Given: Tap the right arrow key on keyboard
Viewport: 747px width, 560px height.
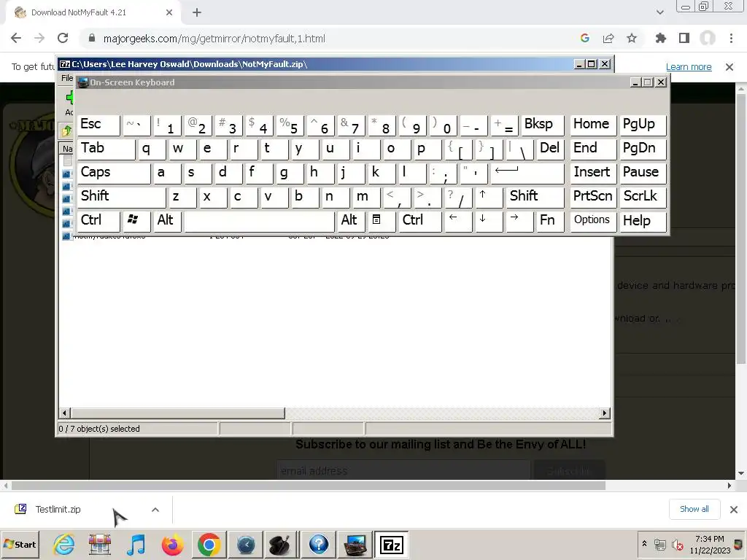Looking at the screenshot, I should click(519, 220).
